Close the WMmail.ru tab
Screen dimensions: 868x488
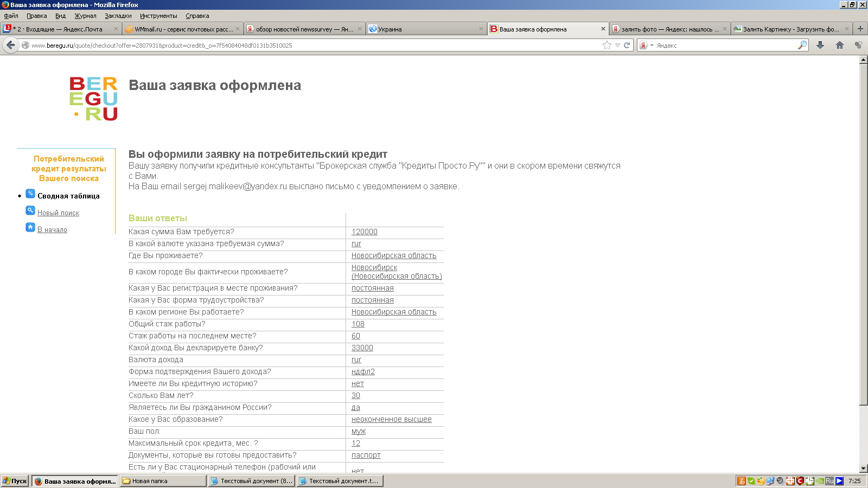[237, 29]
